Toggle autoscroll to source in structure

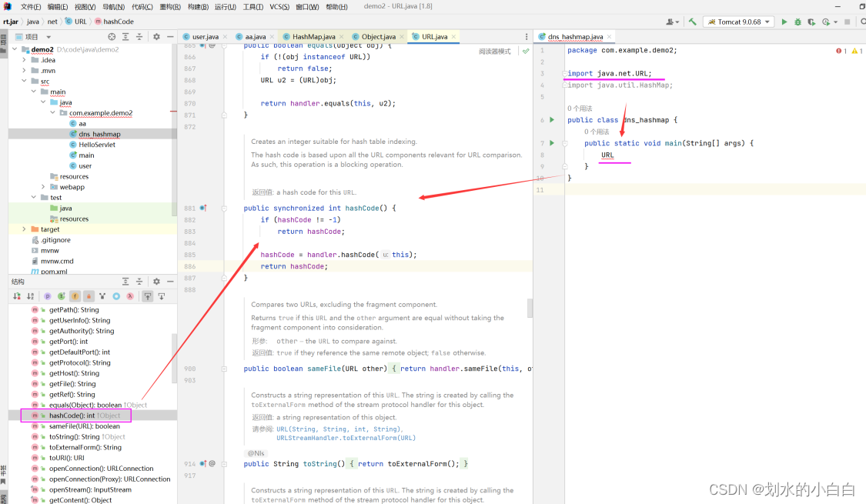[148, 296]
